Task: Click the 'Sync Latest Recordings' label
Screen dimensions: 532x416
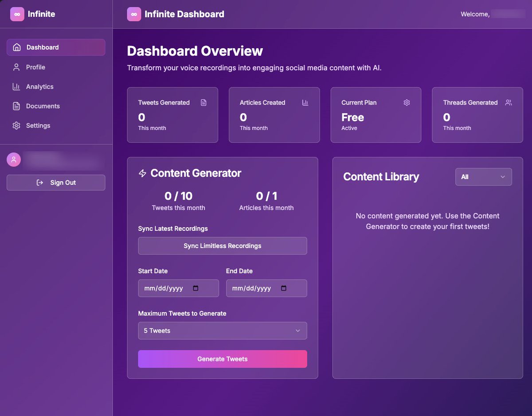Action: tap(173, 229)
